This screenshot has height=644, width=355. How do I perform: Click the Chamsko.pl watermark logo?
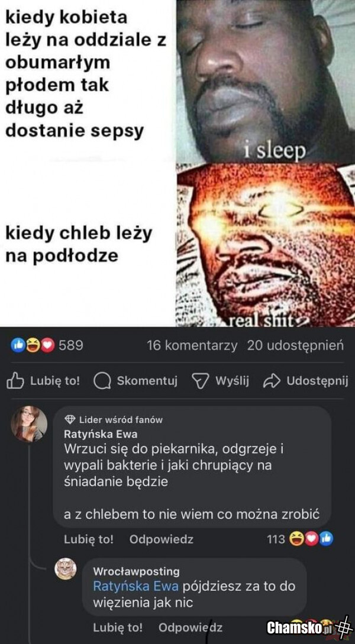click(308, 627)
